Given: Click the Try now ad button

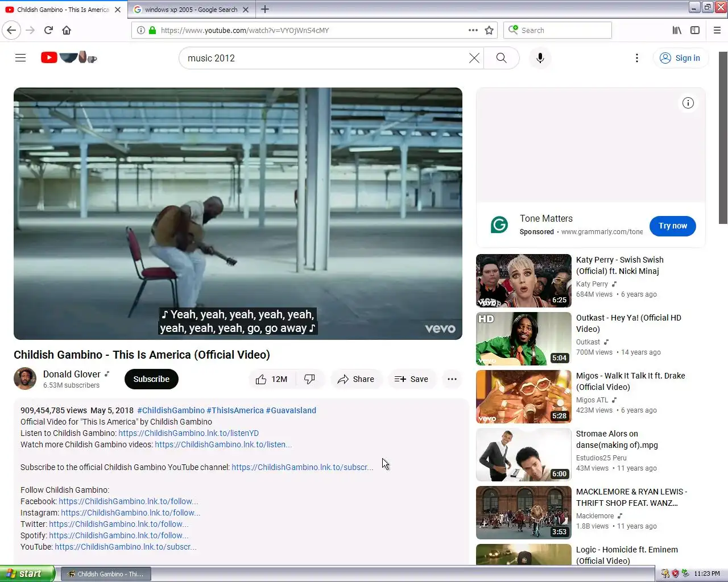Looking at the screenshot, I should (x=673, y=226).
